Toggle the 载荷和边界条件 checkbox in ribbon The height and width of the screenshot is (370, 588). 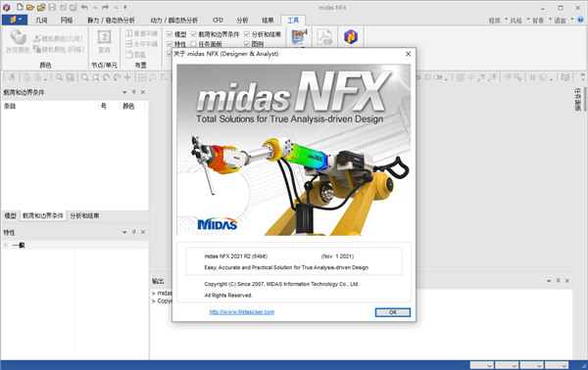[193, 34]
